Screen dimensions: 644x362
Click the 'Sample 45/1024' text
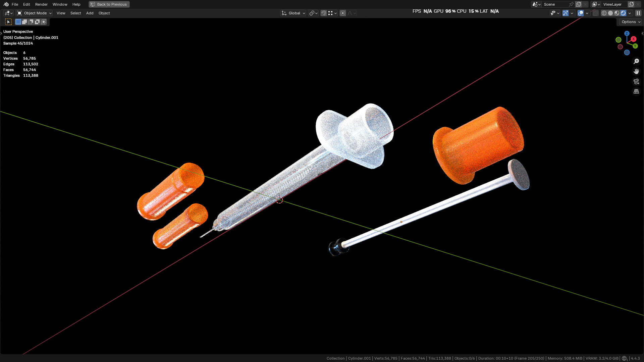coord(18,43)
